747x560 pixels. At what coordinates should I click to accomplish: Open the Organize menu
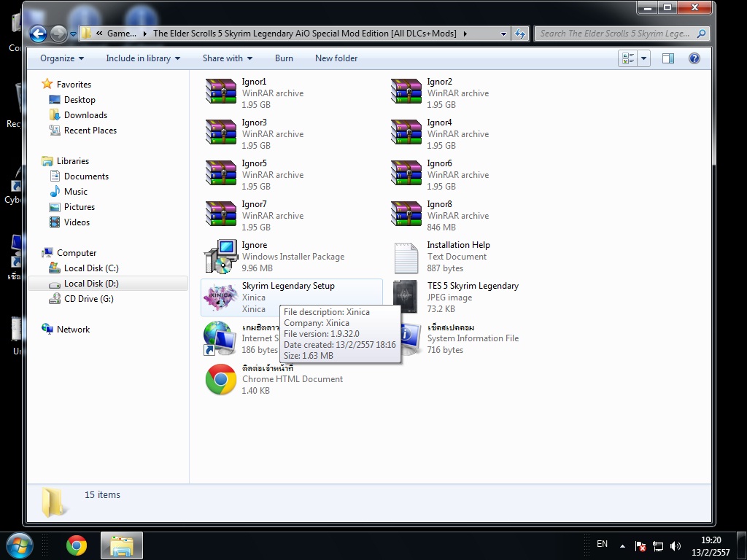[x=62, y=58]
